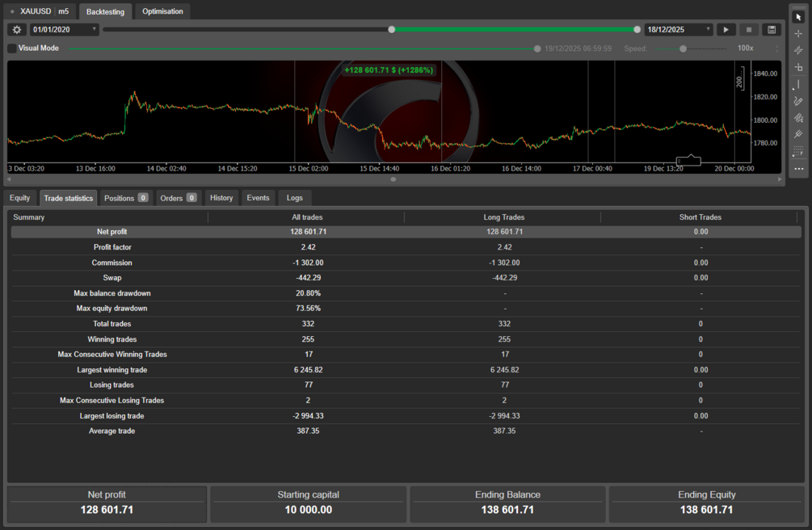
Task: Click the speed 100x stepper arrows
Action: 776,48
